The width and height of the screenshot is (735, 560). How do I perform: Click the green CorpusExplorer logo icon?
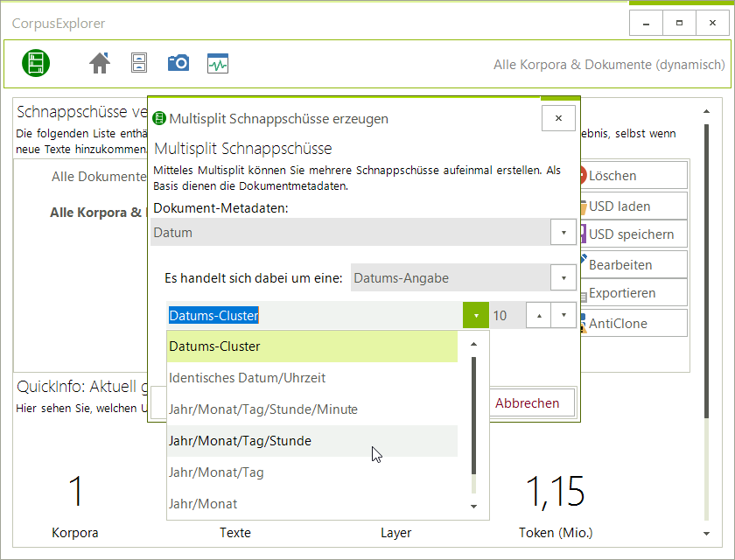(36, 63)
